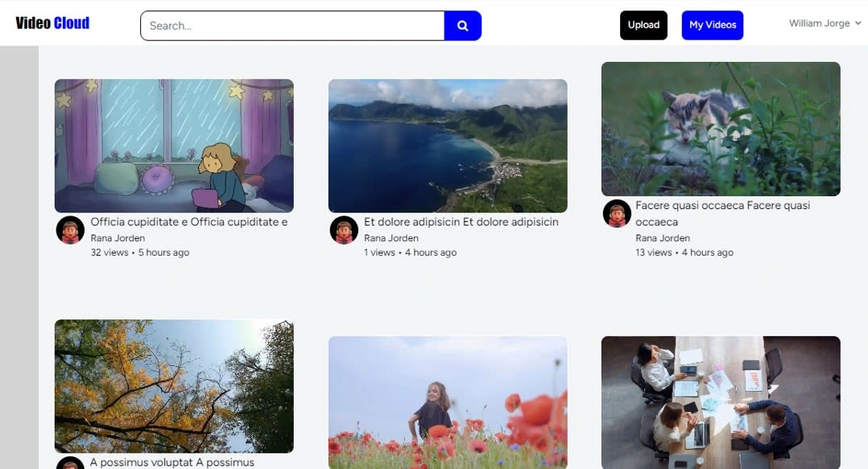Click channel avatar beside Et dolore adipisicin video

point(344,230)
